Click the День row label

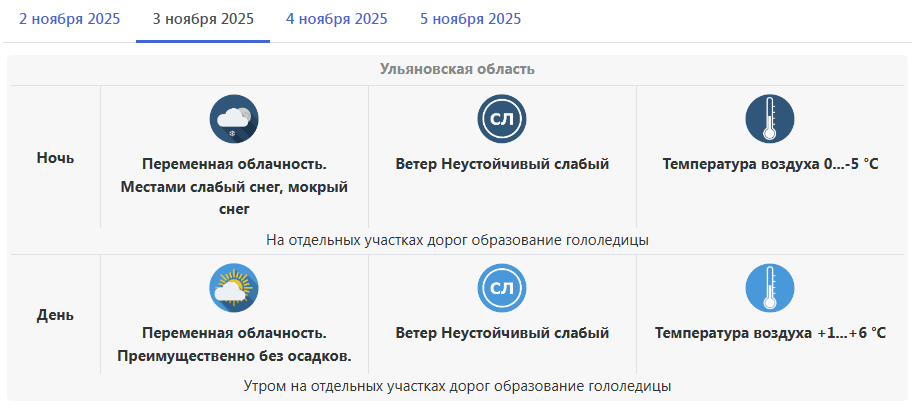coord(55,314)
